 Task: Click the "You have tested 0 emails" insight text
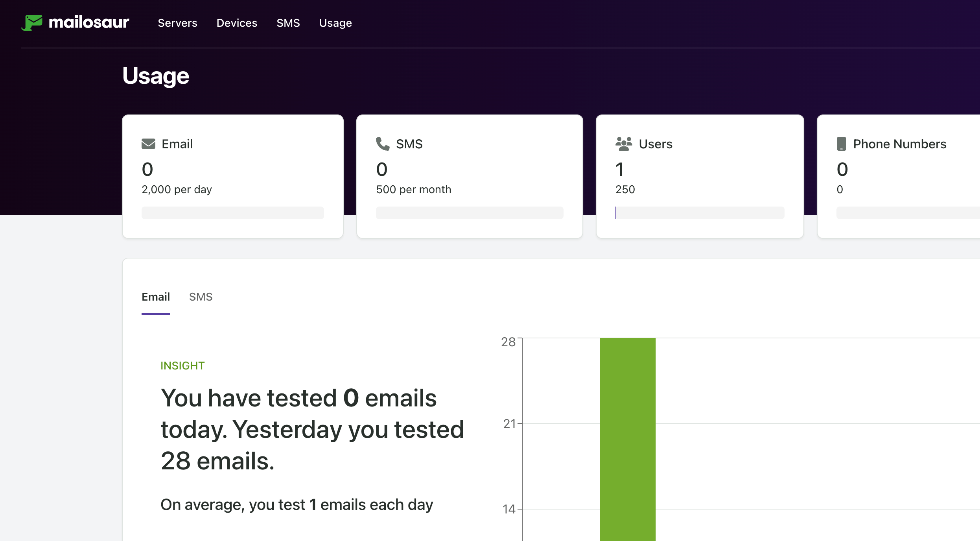tap(312, 429)
